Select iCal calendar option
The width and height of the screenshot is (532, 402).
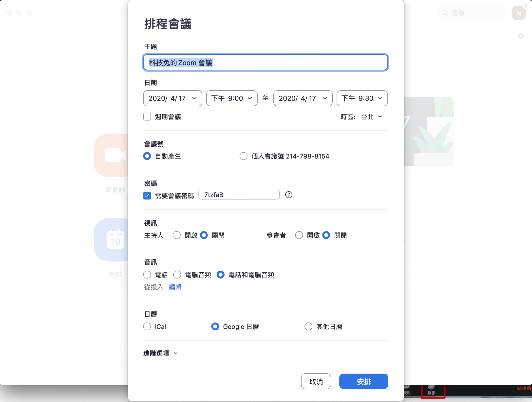pyautogui.click(x=147, y=326)
